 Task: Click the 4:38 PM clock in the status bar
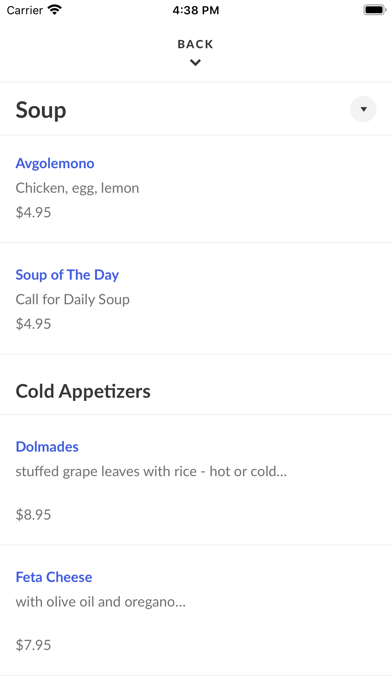coord(196,10)
